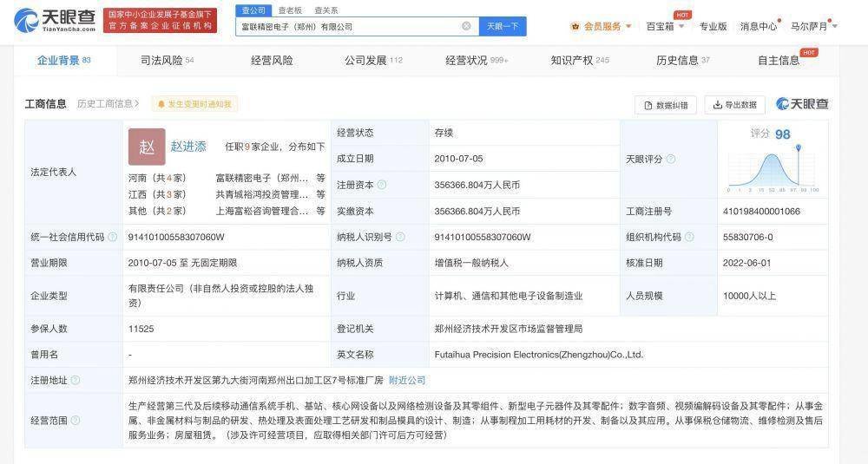868x464 pixels.
Task: Switch to the 历史信息 tab
Action: (x=682, y=61)
